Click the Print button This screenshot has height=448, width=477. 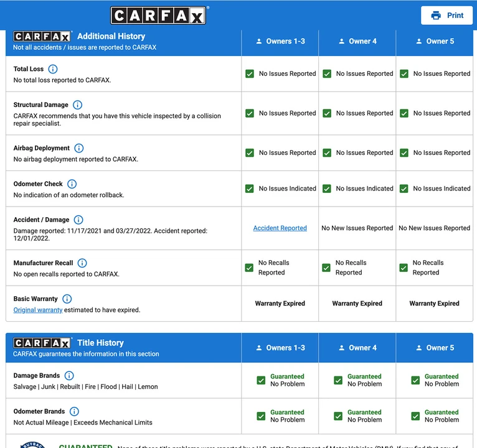446,15
